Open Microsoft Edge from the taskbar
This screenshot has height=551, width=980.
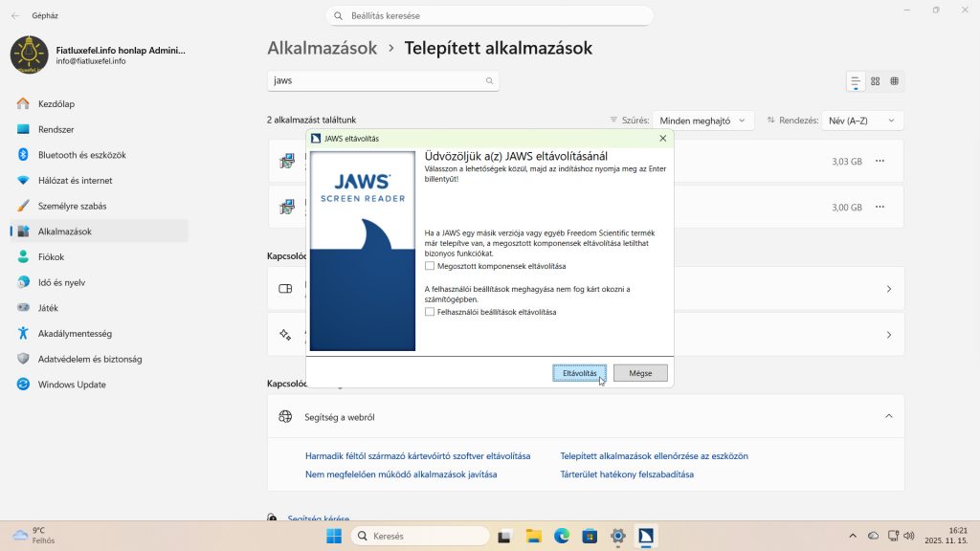tap(561, 535)
